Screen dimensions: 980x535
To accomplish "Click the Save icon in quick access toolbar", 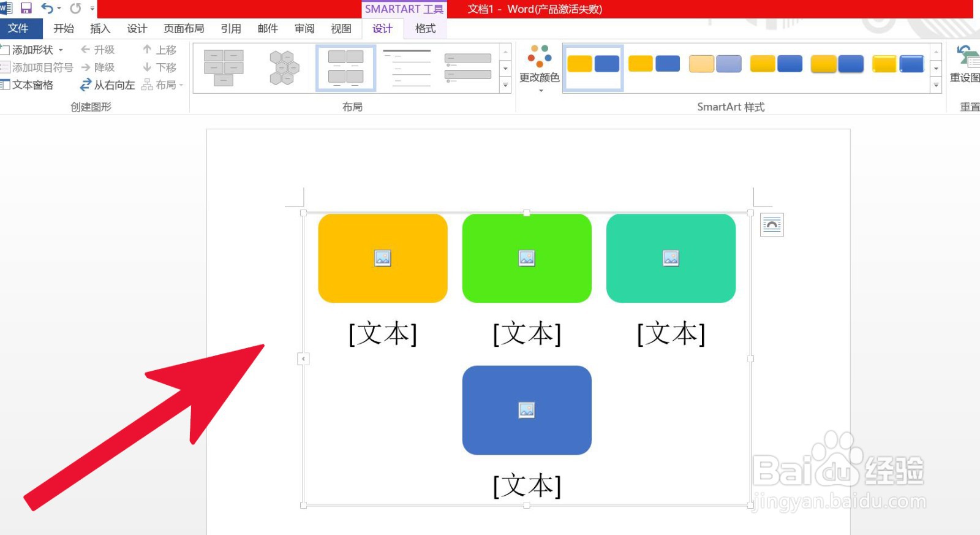I will pos(26,9).
